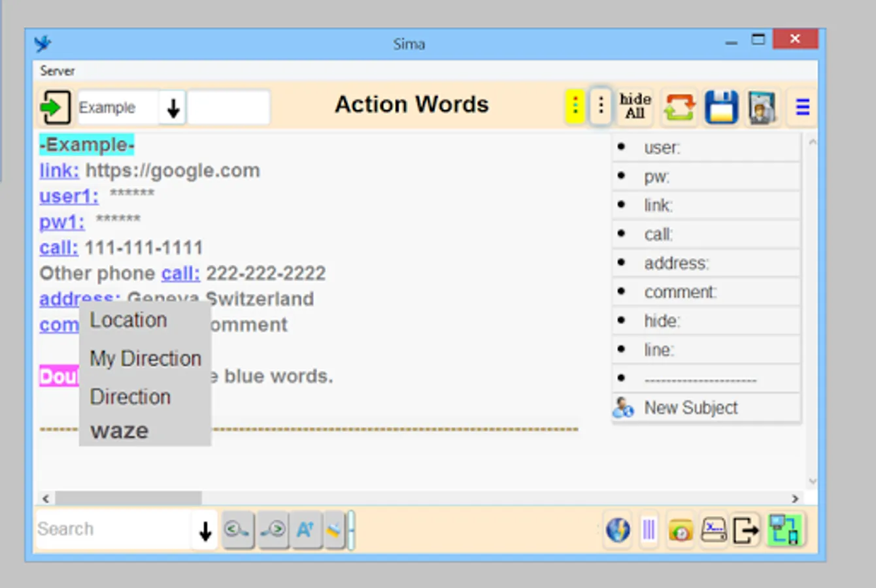Click the horizontal scrollbar left arrow
876x588 pixels.
(46, 498)
